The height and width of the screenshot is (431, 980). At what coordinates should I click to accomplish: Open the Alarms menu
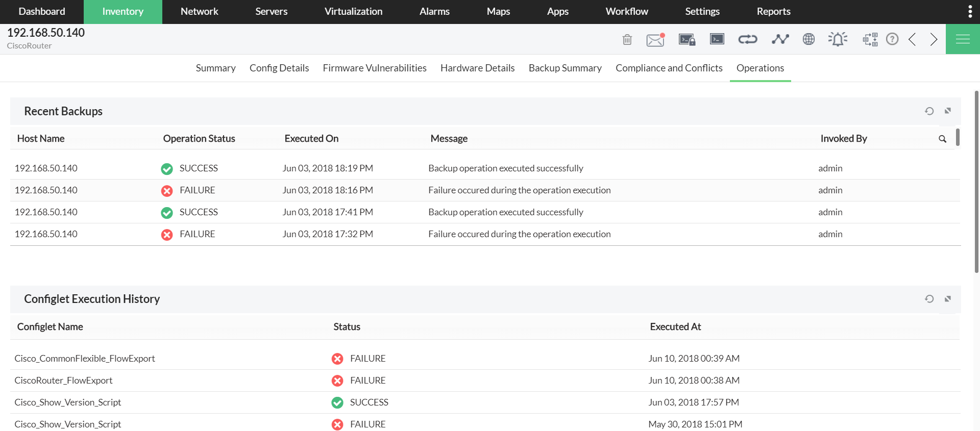click(x=434, y=11)
